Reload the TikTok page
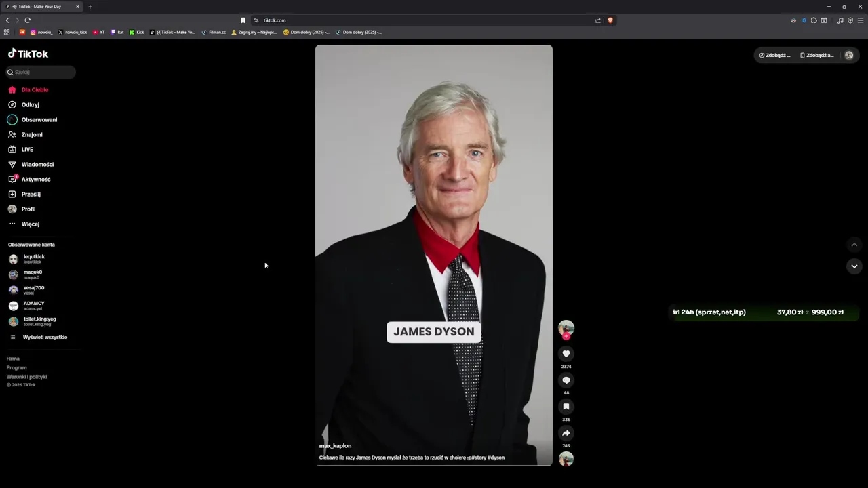This screenshot has height=488, width=868. tap(28, 20)
